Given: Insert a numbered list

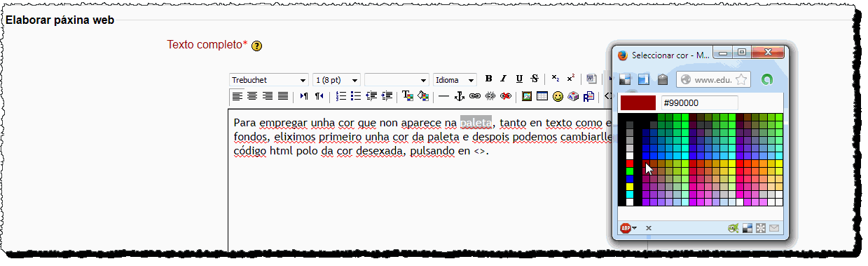Looking at the screenshot, I should click(x=341, y=96).
